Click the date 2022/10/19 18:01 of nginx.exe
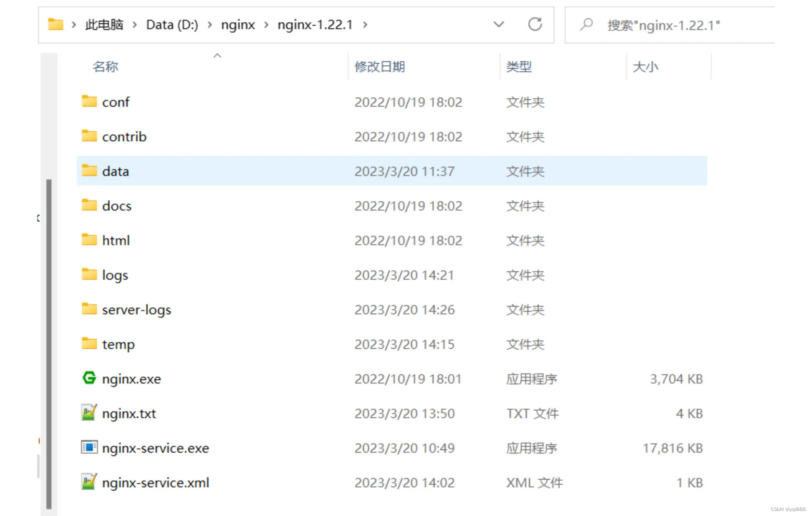Viewport: 812px width, 516px height. pyautogui.click(x=408, y=379)
